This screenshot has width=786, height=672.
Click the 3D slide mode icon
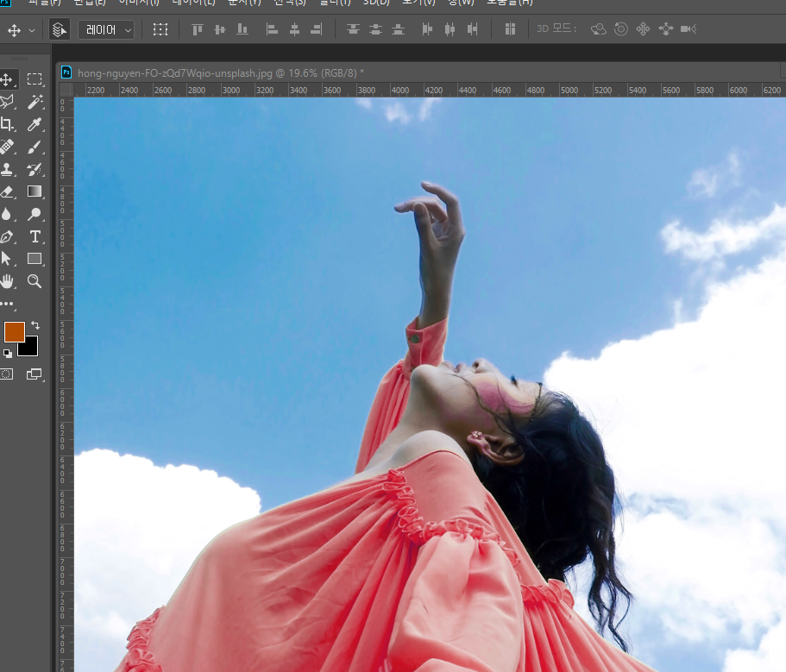point(666,29)
